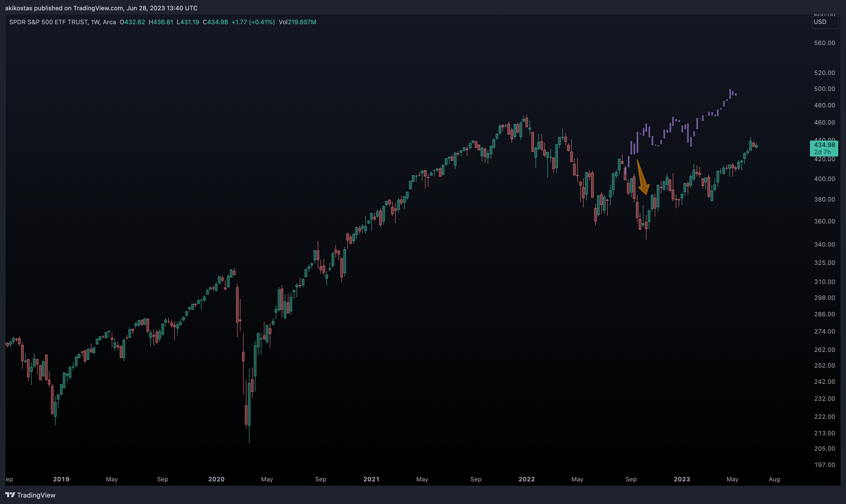Click the 460.00 price axis label

(824, 122)
